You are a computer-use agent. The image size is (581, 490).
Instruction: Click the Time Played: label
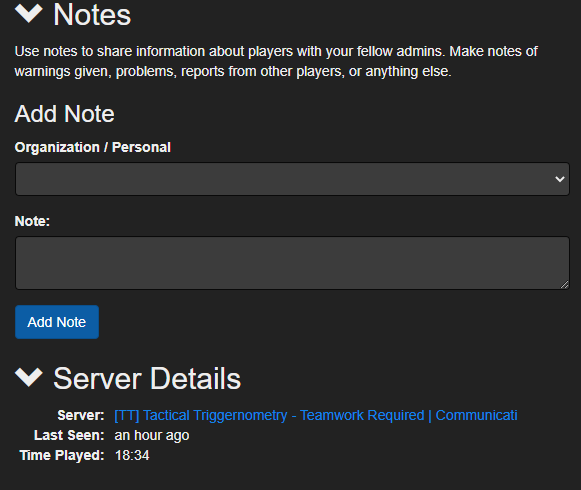pyautogui.click(x=62, y=455)
